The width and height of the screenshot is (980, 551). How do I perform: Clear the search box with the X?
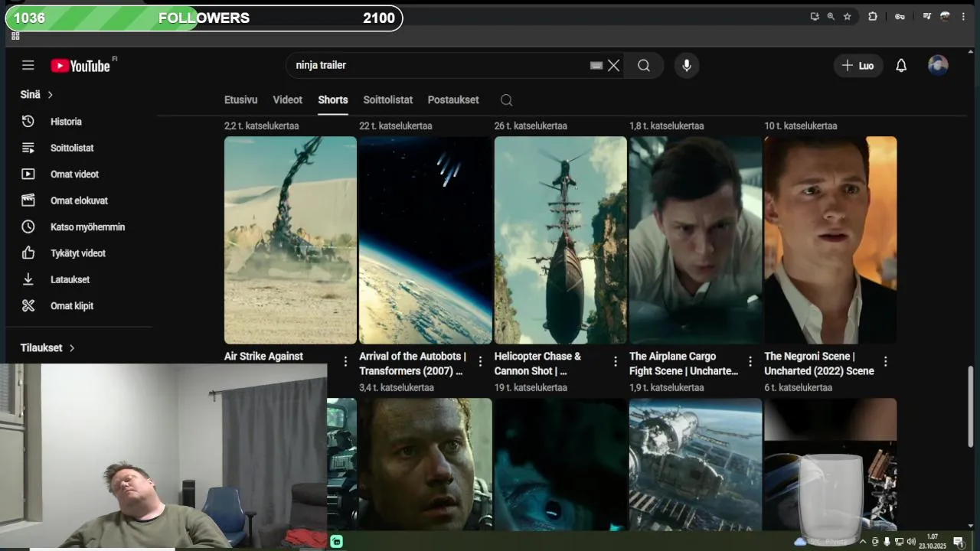(614, 66)
